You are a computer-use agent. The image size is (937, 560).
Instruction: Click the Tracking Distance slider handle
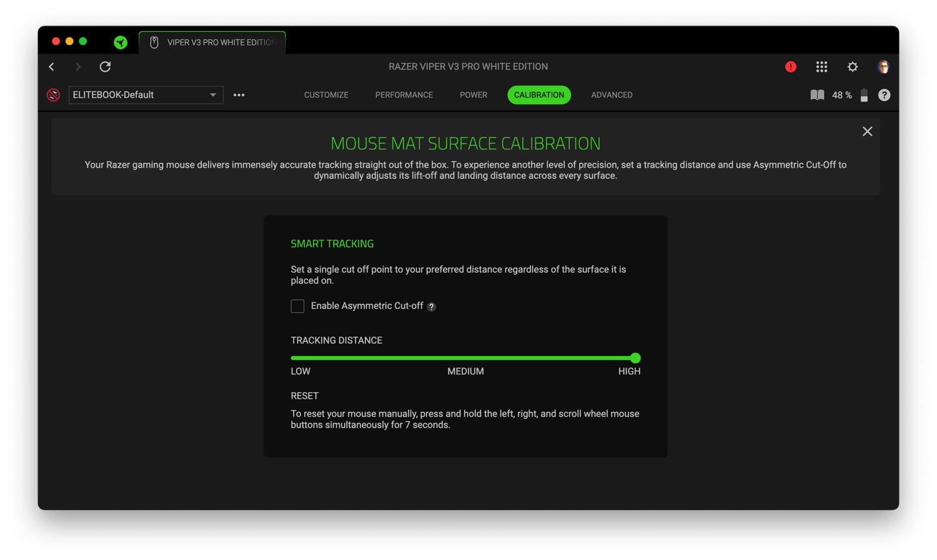pyautogui.click(x=635, y=358)
